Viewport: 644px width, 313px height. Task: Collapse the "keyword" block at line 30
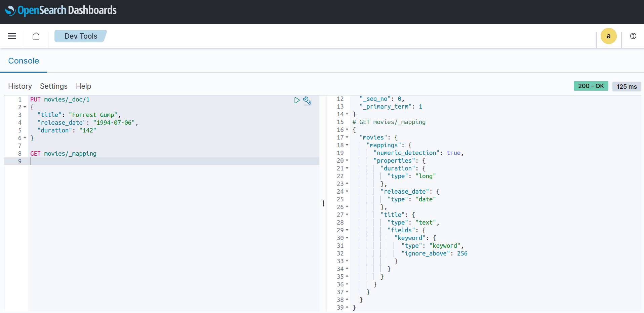[347, 238]
